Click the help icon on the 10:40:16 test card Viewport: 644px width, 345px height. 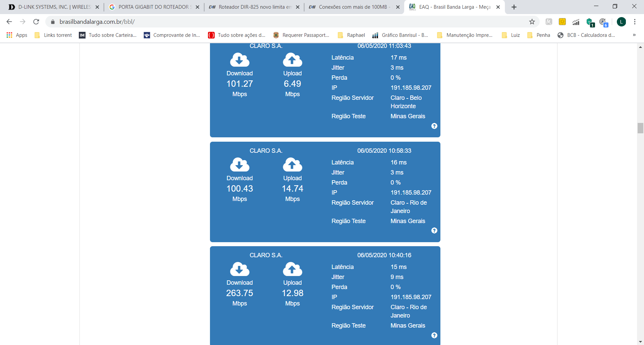click(434, 335)
